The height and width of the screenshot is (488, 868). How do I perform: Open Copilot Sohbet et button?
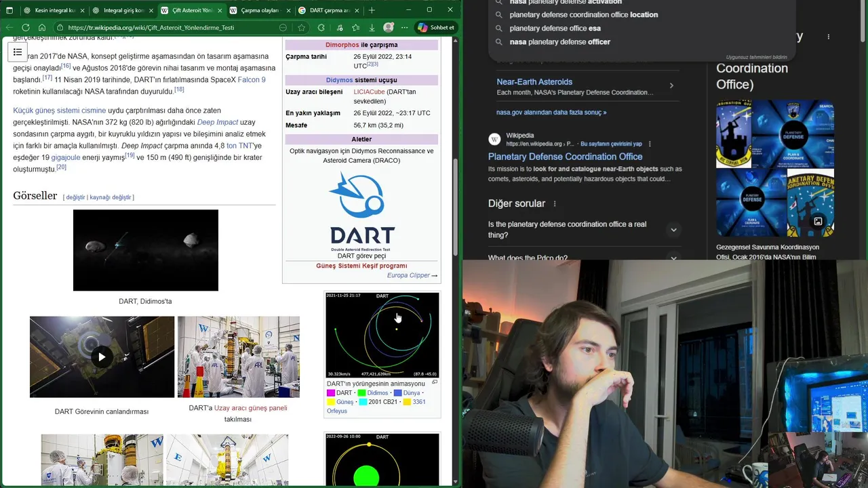pyautogui.click(x=435, y=28)
